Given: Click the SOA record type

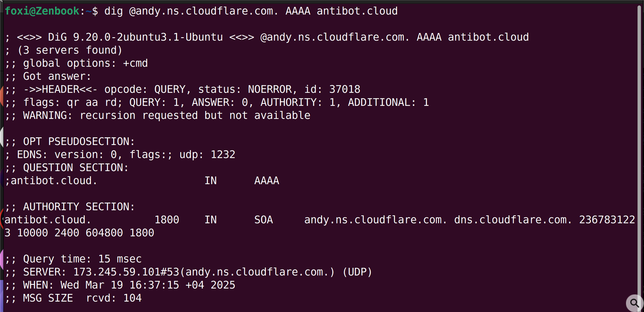Looking at the screenshot, I should (263, 220).
